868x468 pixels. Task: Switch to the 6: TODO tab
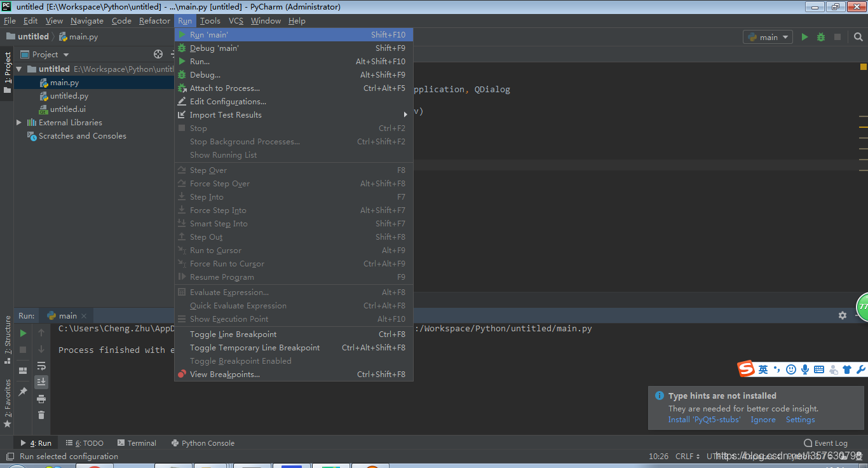click(84, 443)
